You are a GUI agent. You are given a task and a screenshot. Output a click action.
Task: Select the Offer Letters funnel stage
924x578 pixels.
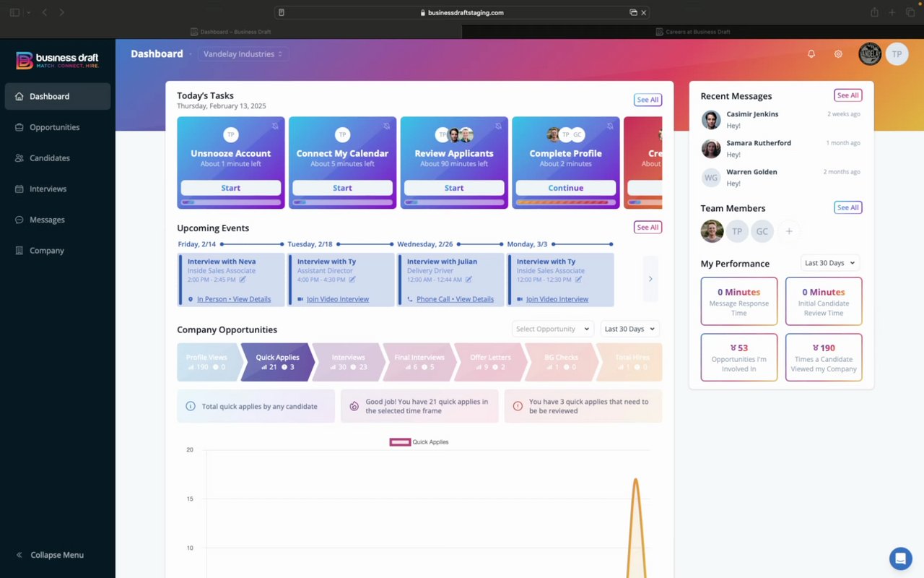tap(490, 362)
